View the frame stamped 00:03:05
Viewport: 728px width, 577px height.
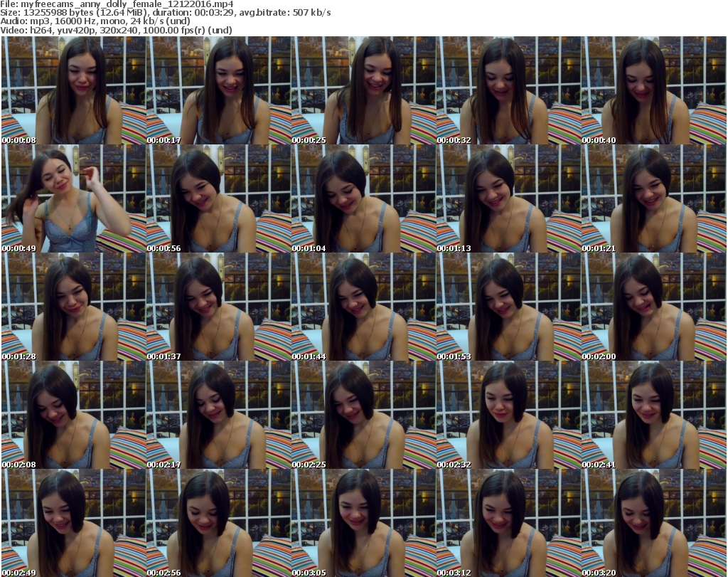[x=363, y=523]
